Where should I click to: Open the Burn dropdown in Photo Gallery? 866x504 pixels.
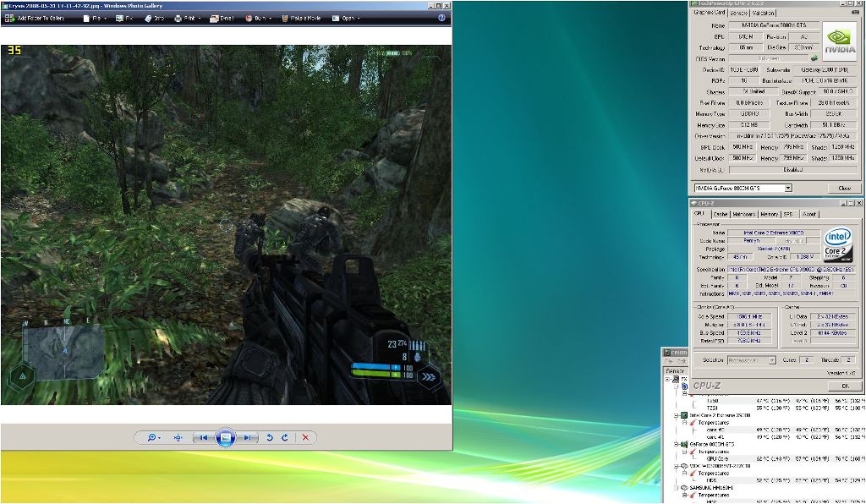pyautogui.click(x=258, y=19)
